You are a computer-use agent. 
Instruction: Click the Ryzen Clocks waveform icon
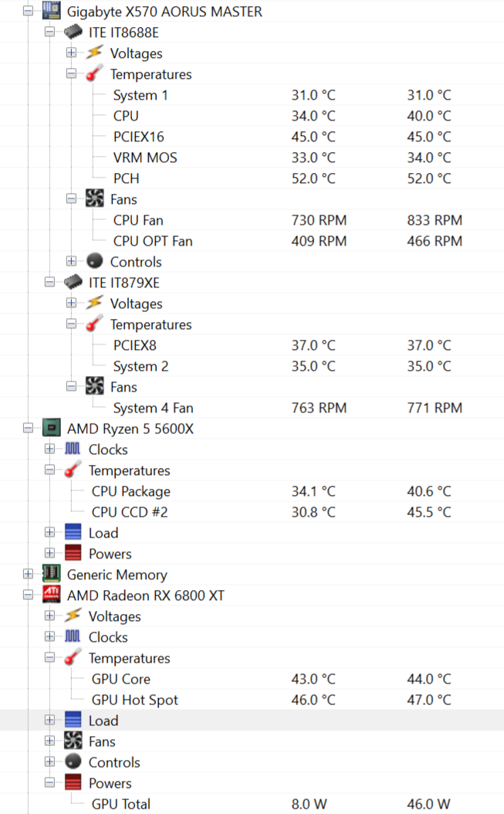(x=73, y=449)
